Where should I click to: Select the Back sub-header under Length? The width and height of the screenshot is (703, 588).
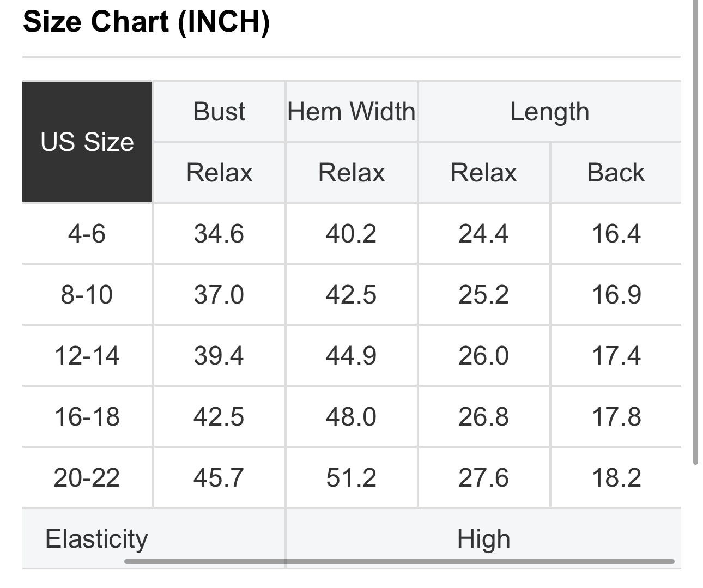616,173
